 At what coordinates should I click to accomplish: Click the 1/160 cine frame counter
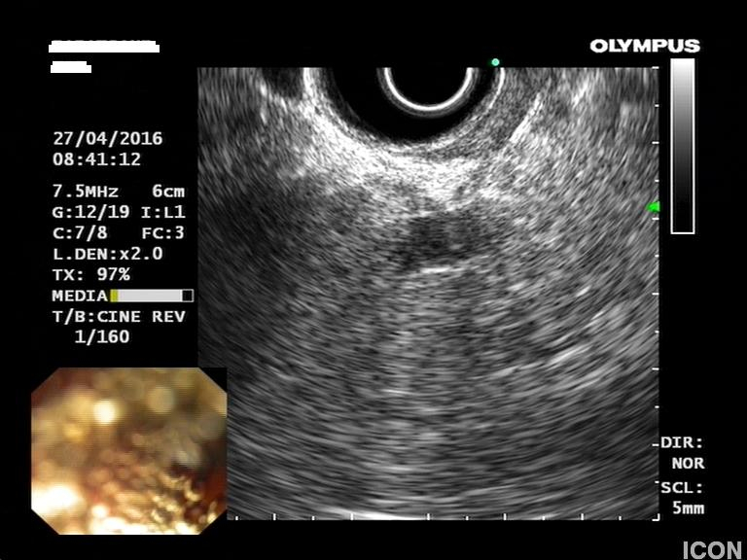click(x=101, y=337)
